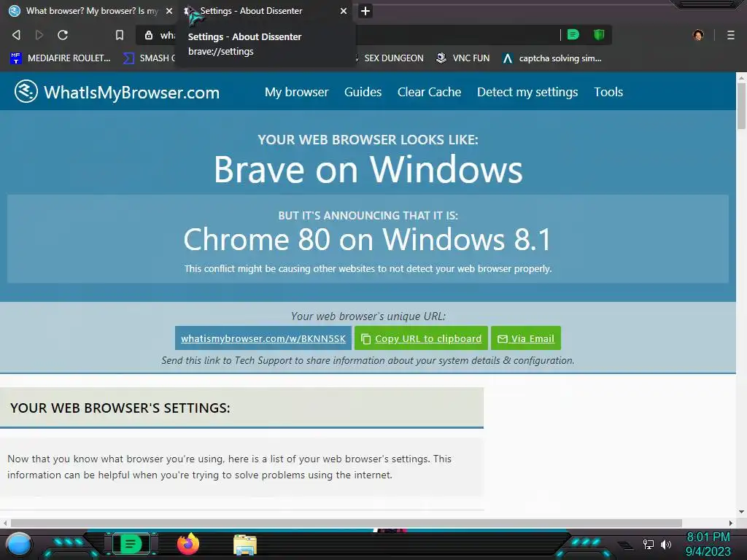Open the Detect my settings nav item
747x560 pixels.
(x=527, y=92)
